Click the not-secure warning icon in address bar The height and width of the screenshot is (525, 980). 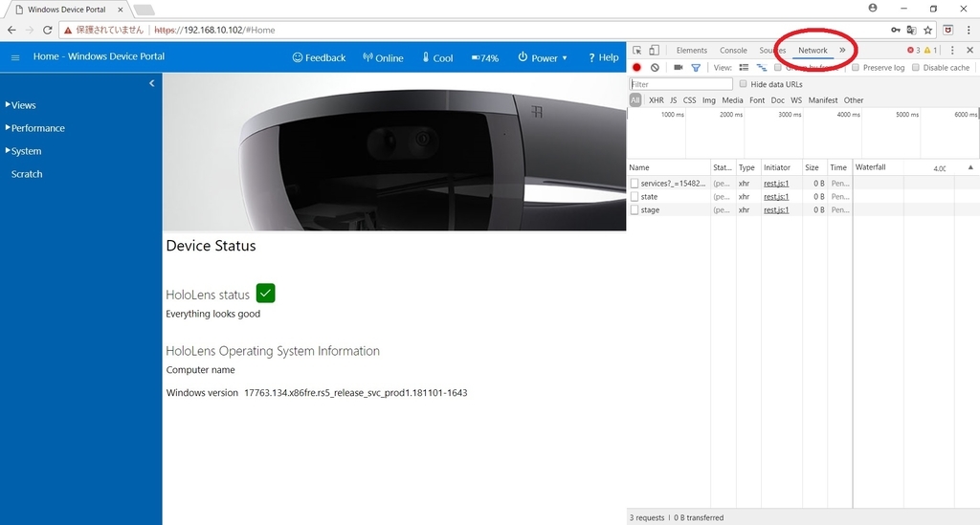[68, 30]
